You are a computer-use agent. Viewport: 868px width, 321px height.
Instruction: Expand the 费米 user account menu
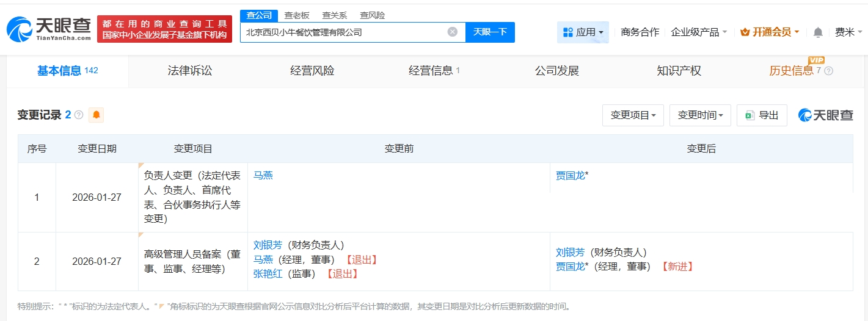coord(848,32)
